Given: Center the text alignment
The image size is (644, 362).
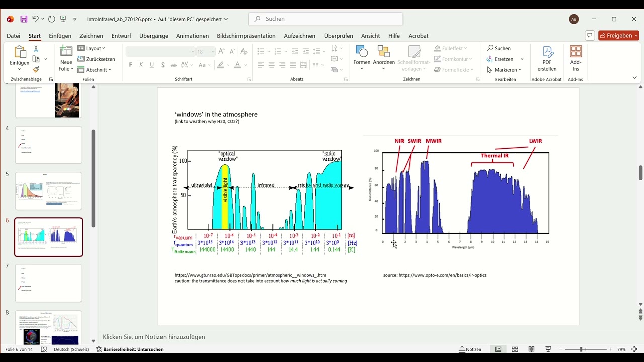Looking at the screenshot, I should click(x=272, y=65).
